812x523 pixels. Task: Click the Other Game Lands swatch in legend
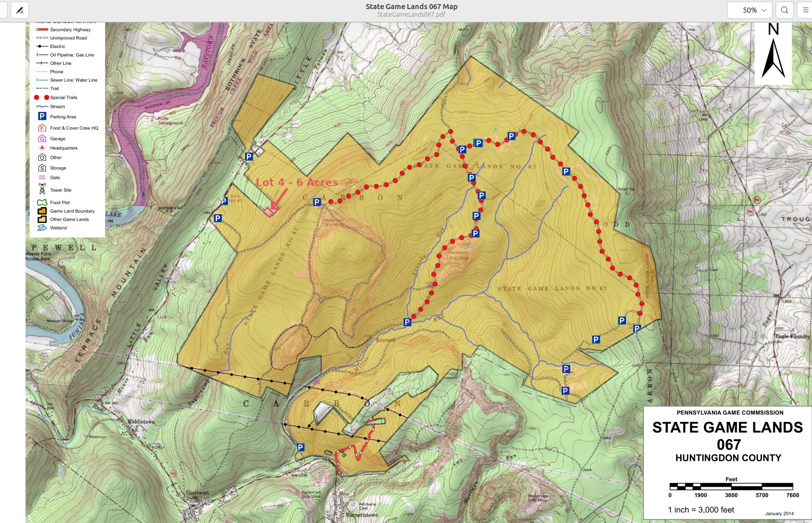click(x=42, y=219)
